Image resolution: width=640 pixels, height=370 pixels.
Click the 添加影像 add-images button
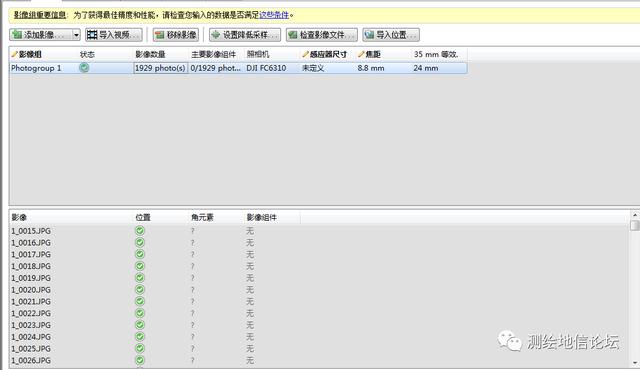(x=40, y=35)
